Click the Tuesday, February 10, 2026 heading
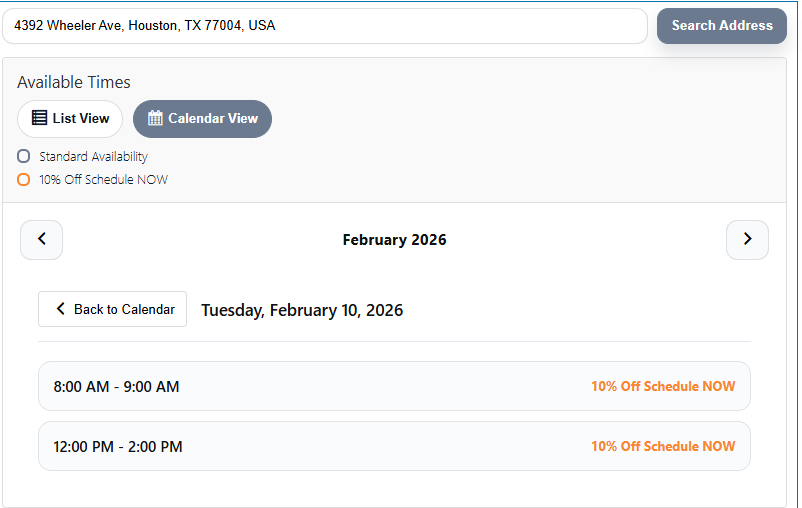This screenshot has width=802, height=508. [302, 310]
